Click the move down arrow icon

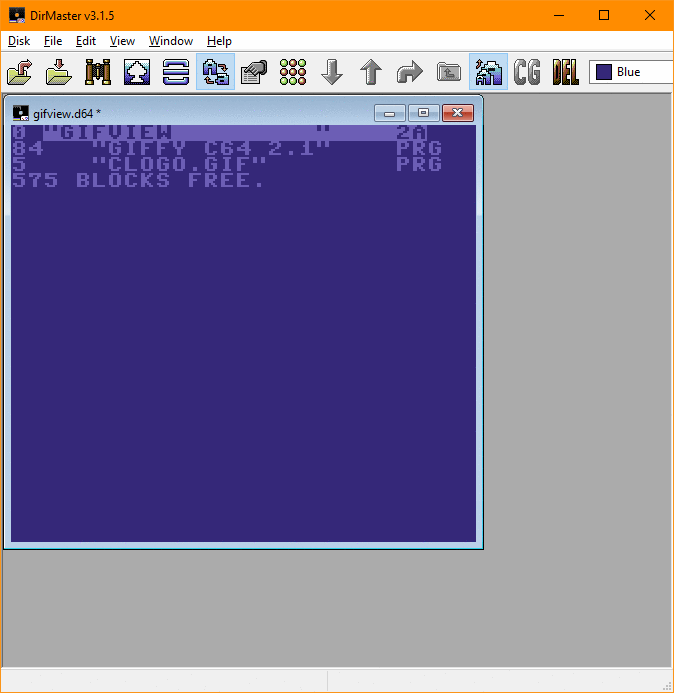pos(332,72)
